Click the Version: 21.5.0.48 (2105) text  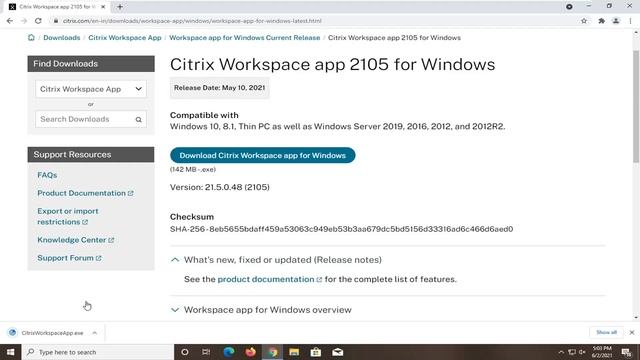[x=220, y=187]
